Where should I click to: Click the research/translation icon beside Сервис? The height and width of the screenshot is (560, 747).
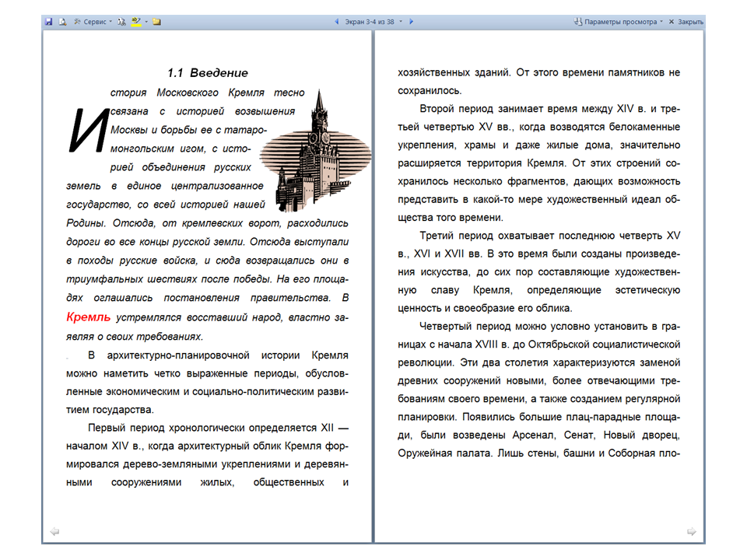(121, 22)
